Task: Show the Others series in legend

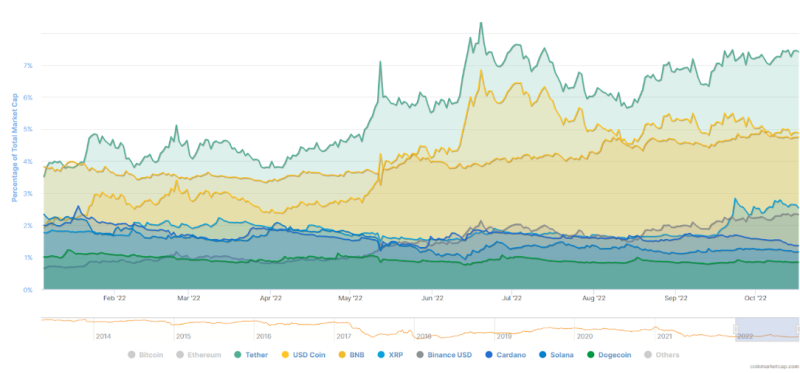Action: pos(662,355)
